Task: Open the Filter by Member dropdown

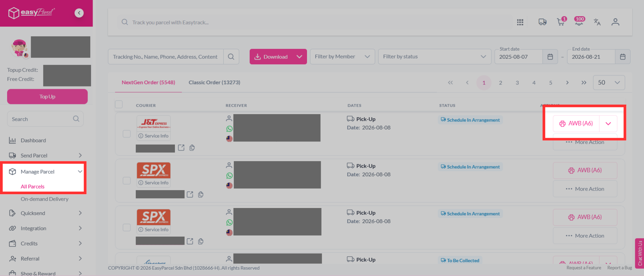Action: coord(342,57)
